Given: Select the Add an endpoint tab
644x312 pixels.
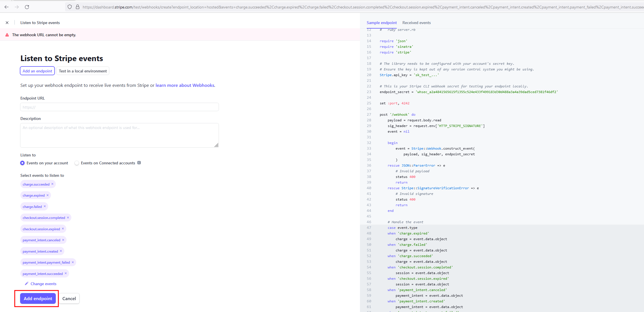Looking at the screenshot, I should click(37, 71).
